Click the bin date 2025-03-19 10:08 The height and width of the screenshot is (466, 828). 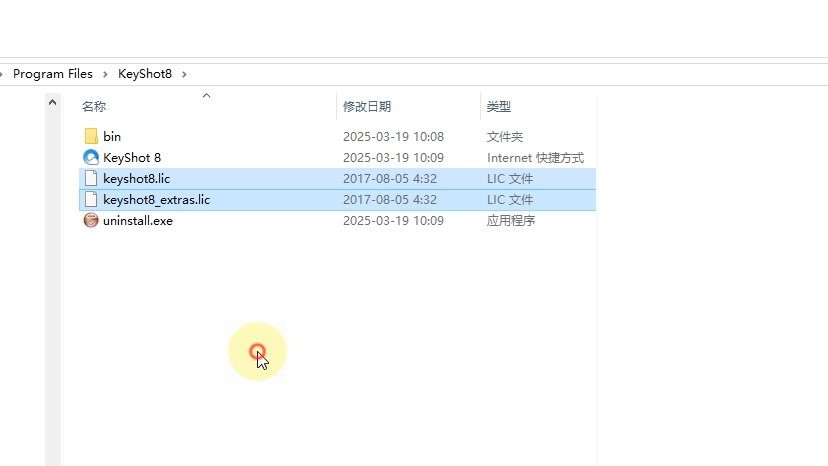393,137
